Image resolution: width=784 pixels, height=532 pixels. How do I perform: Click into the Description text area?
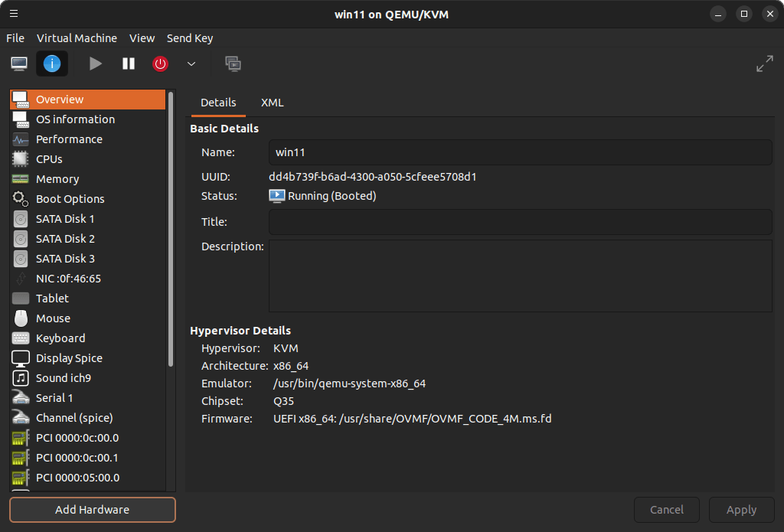[520, 276]
